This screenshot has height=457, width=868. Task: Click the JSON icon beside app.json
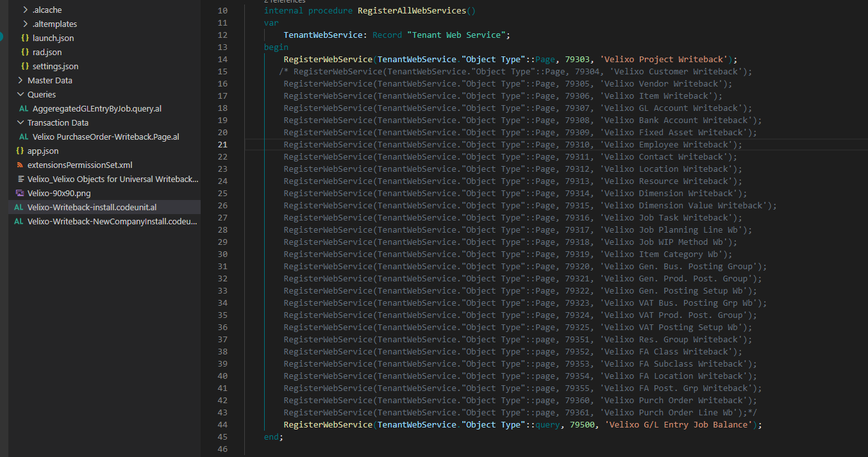tap(20, 151)
